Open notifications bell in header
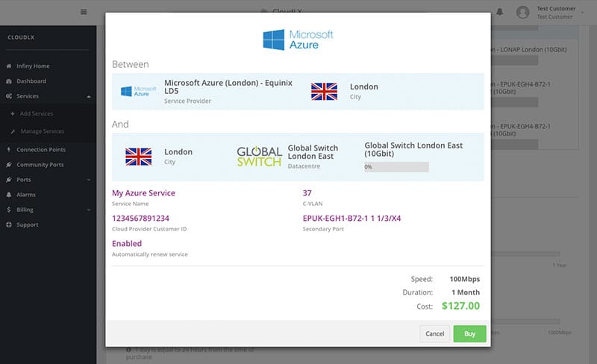 click(499, 12)
